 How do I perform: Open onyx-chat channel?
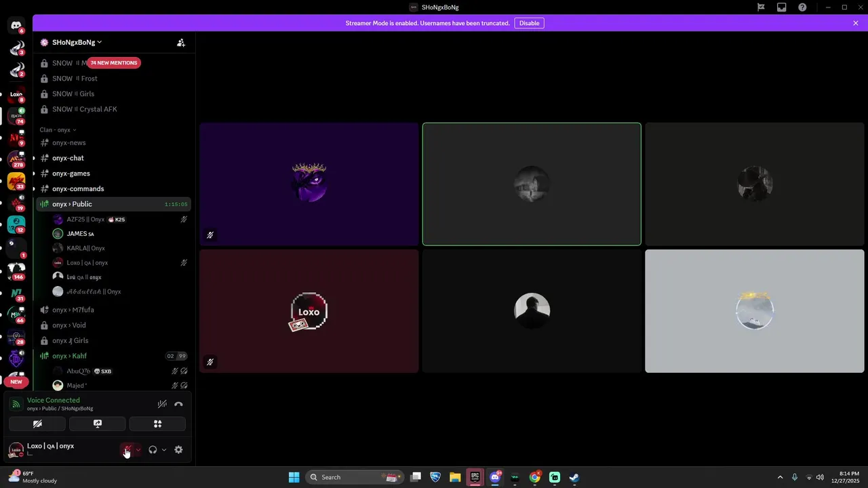point(113,158)
